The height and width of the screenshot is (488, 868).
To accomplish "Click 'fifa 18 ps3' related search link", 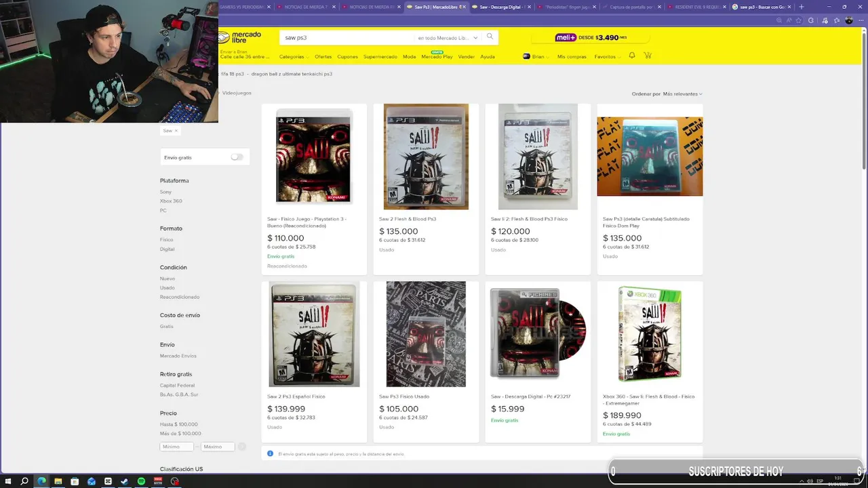I will click(232, 74).
